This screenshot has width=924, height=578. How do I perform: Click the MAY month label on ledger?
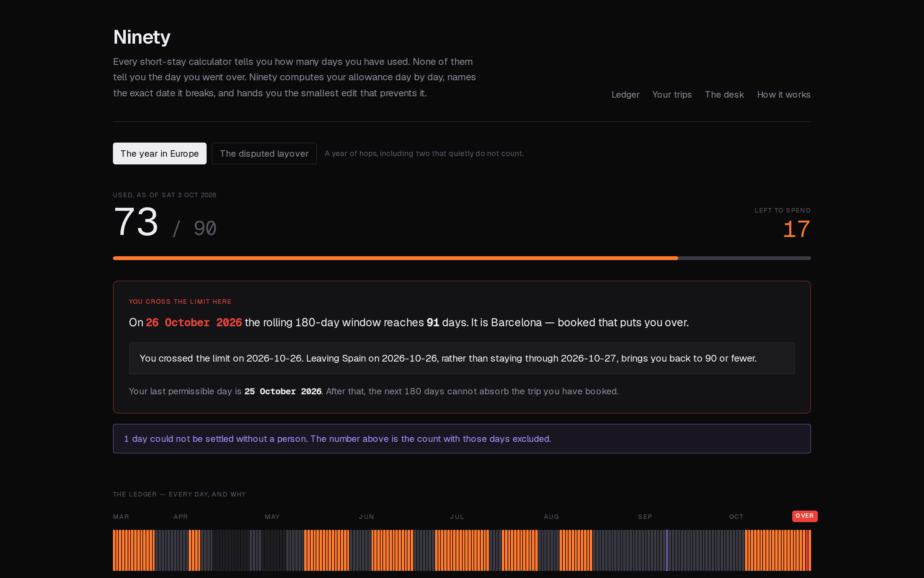pos(272,516)
